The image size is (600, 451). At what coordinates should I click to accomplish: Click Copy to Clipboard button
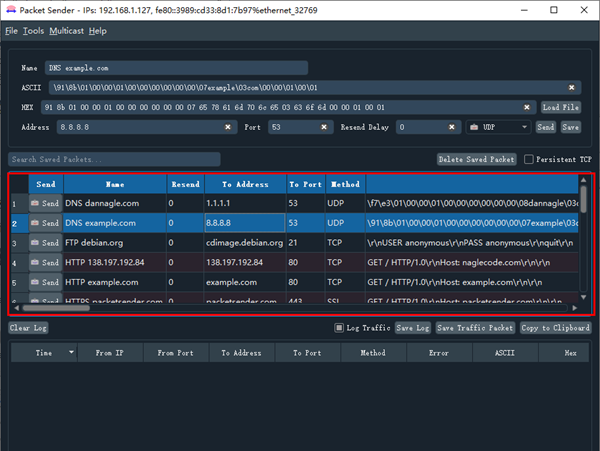click(x=555, y=328)
